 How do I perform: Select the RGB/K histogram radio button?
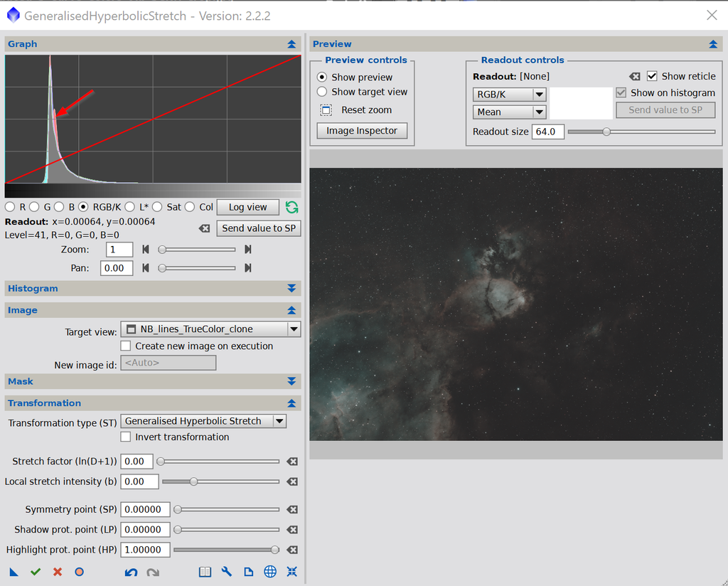click(x=84, y=207)
